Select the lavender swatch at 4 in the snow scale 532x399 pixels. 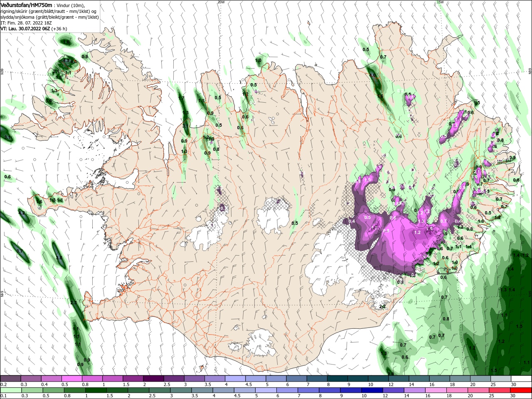click(234, 379)
